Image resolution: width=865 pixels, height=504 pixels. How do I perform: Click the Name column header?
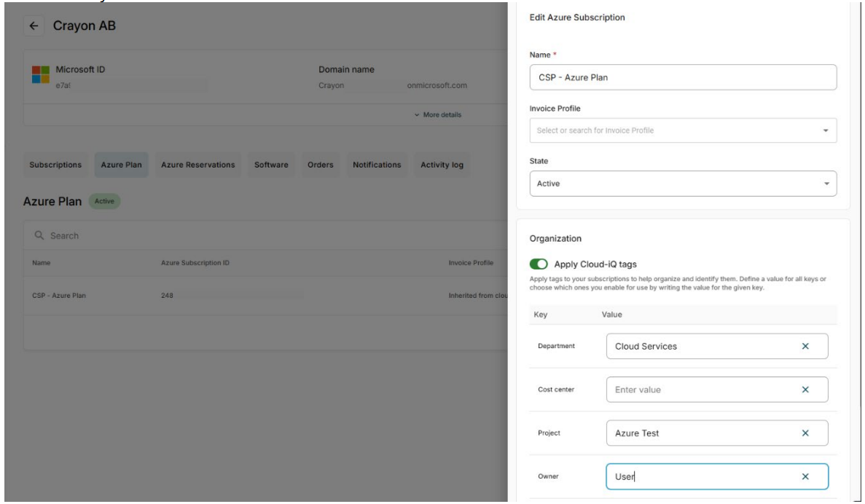click(x=42, y=263)
